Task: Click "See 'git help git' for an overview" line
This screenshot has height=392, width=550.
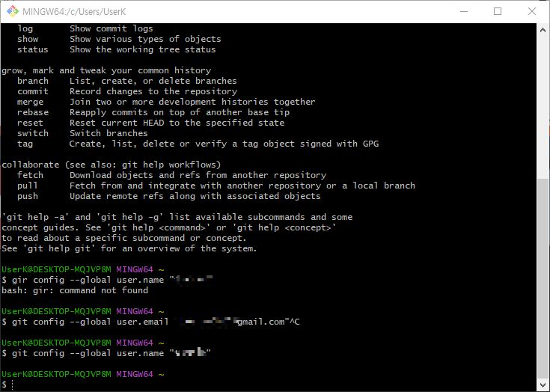Action: [x=129, y=248]
